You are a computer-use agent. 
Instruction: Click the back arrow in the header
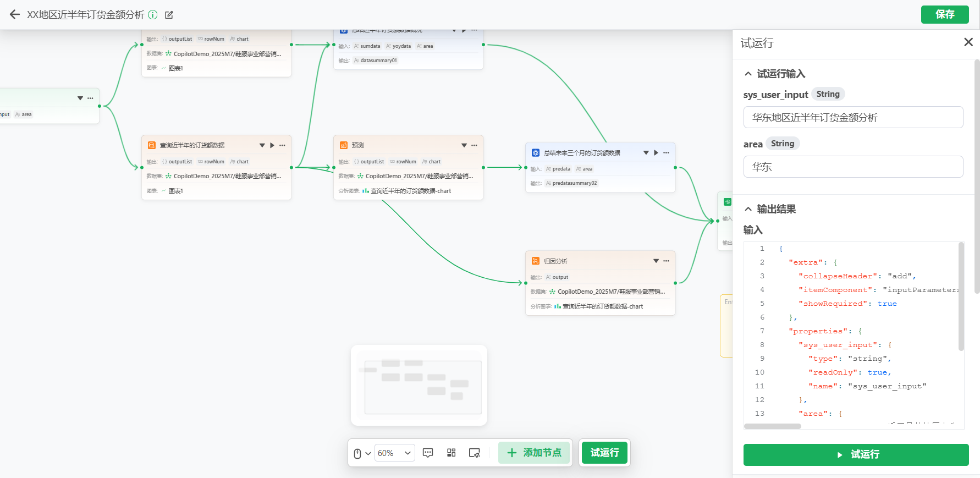click(15, 15)
